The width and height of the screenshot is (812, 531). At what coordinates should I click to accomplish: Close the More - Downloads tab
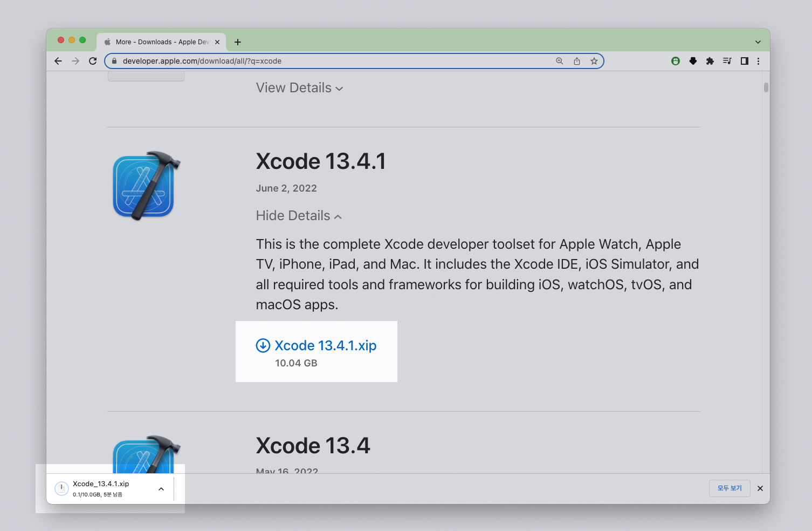pos(217,42)
